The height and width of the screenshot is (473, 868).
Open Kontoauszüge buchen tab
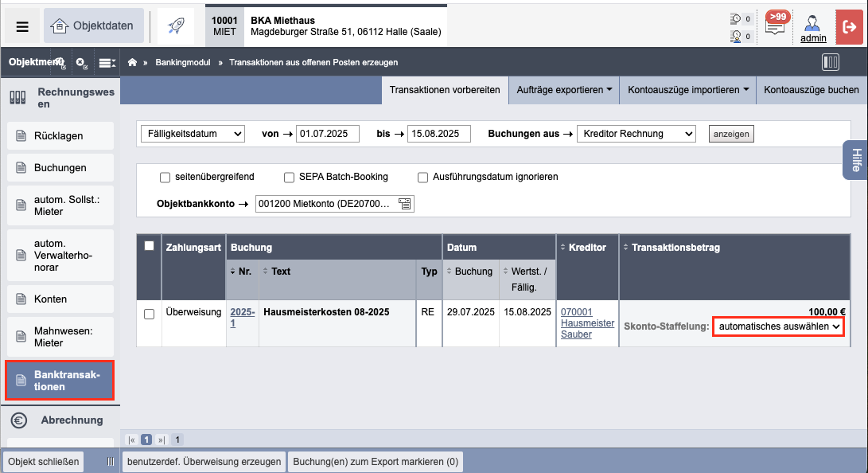pyautogui.click(x=811, y=90)
